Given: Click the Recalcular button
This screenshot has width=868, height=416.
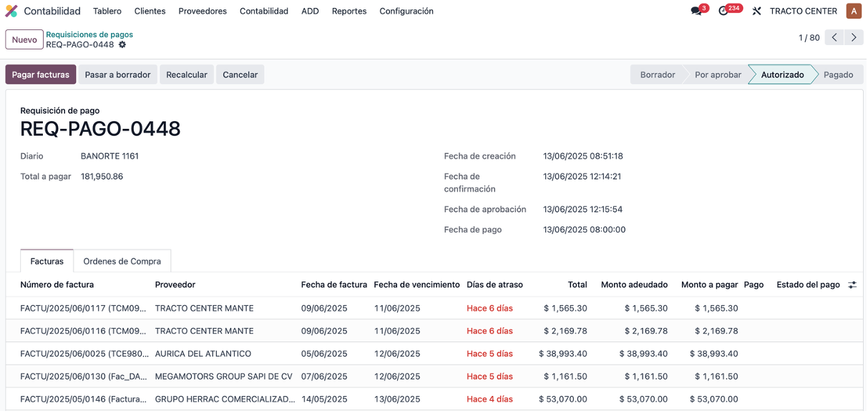Looking at the screenshot, I should (x=187, y=74).
